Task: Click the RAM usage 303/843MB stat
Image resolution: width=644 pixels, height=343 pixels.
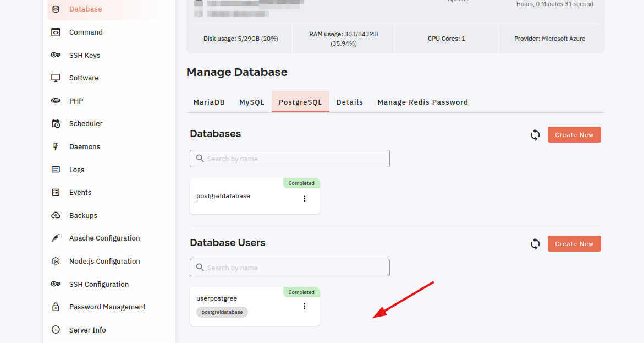Action: pos(344,39)
